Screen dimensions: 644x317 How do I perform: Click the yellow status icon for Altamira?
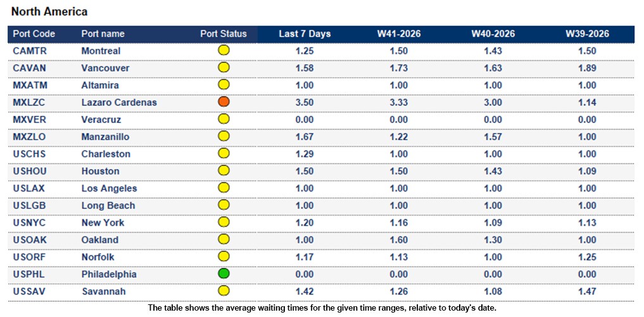pos(224,85)
